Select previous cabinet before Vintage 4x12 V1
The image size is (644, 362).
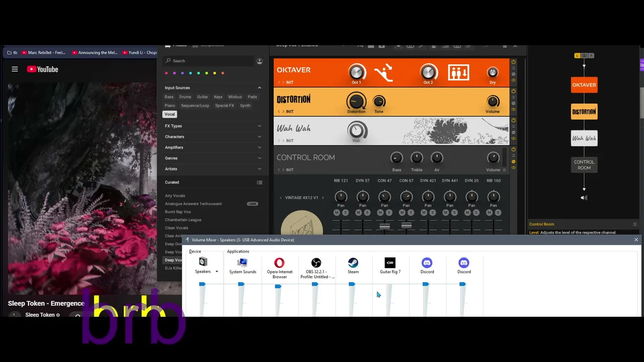[x=280, y=198]
